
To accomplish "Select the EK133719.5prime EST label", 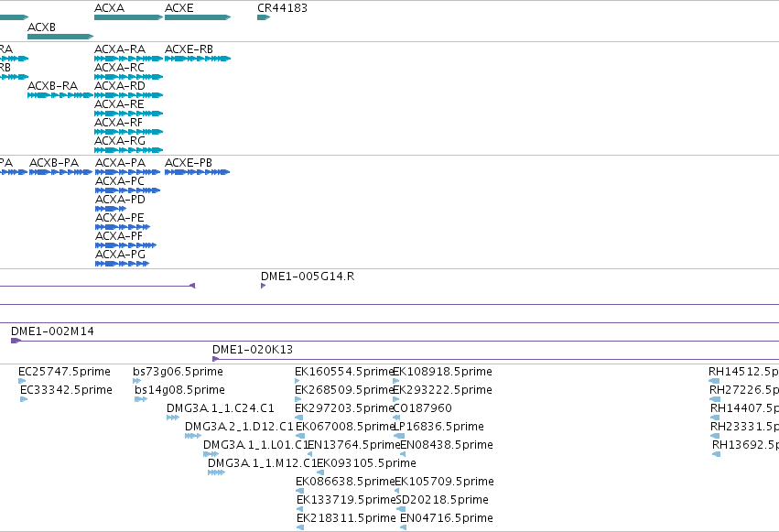I will pyautogui.click(x=346, y=500).
